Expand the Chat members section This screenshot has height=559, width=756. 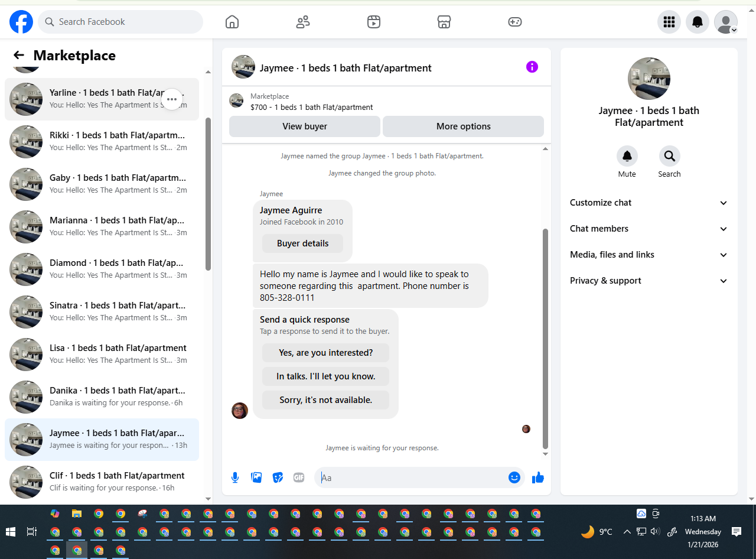(x=649, y=229)
